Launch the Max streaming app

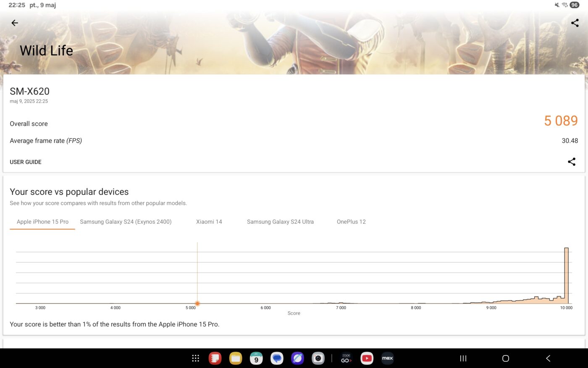click(x=387, y=358)
